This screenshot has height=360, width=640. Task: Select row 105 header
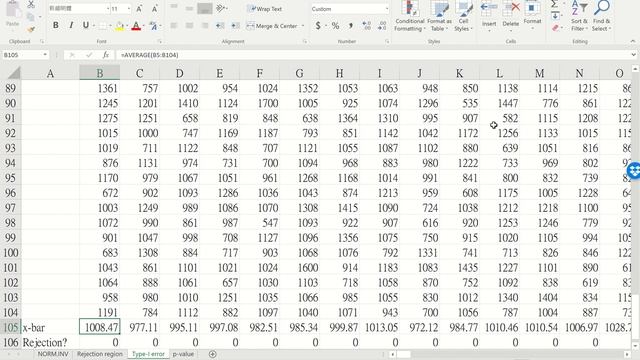click(10, 327)
